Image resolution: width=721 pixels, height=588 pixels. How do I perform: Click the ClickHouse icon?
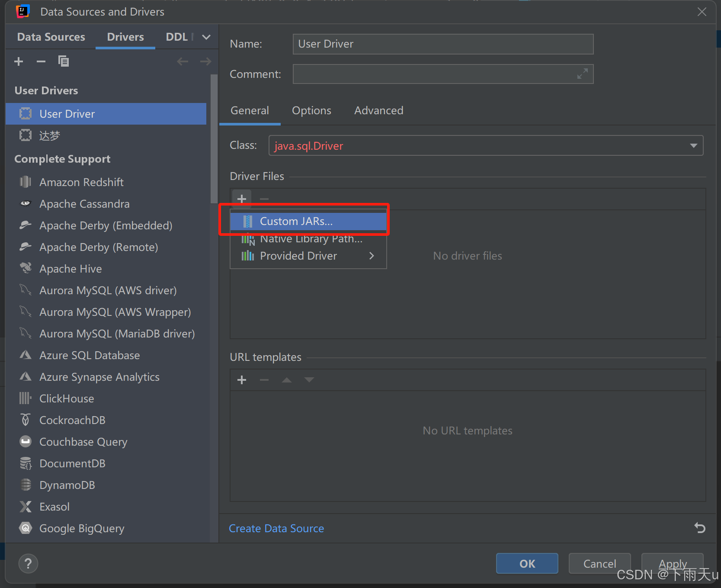pyautogui.click(x=26, y=398)
